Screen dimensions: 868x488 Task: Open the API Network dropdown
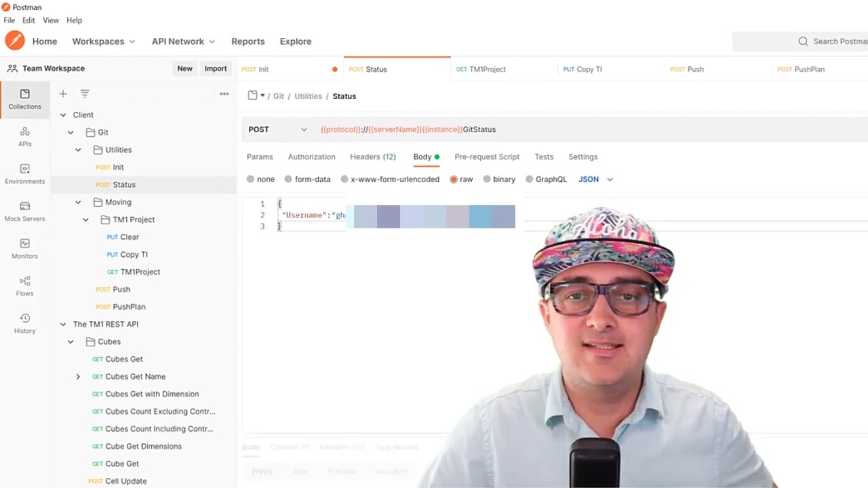[183, 41]
